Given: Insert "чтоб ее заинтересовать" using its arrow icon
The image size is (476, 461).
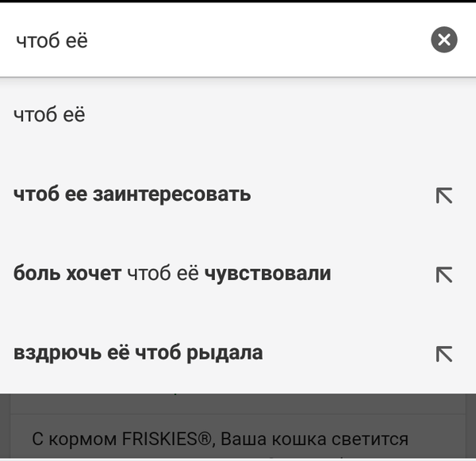Looking at the screenshot, I should click(444, 195).
